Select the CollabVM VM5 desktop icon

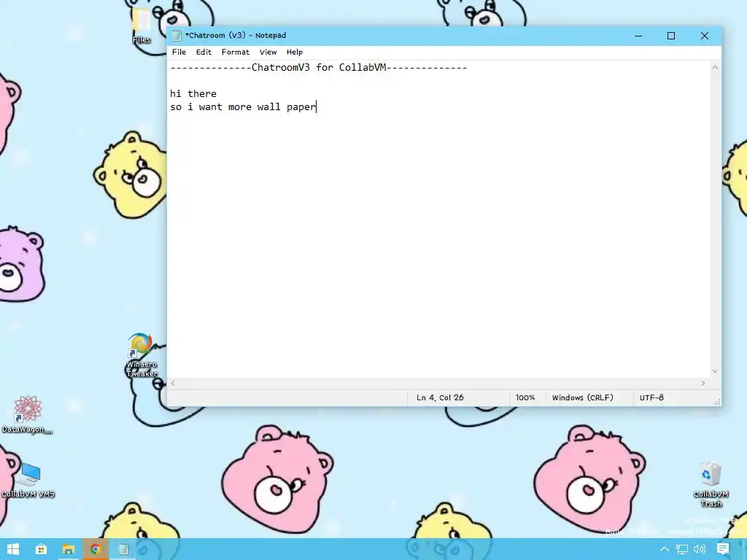tap(28, 480)
